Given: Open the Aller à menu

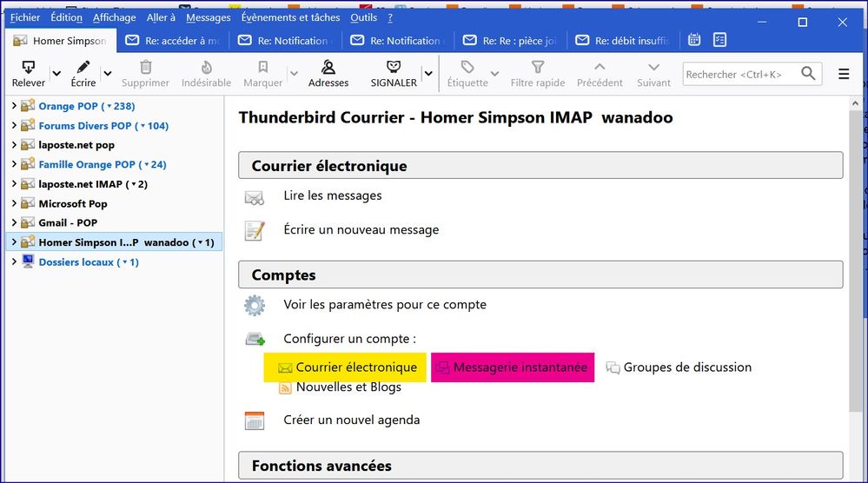Looking at the screenshot, I should (161, 17).
